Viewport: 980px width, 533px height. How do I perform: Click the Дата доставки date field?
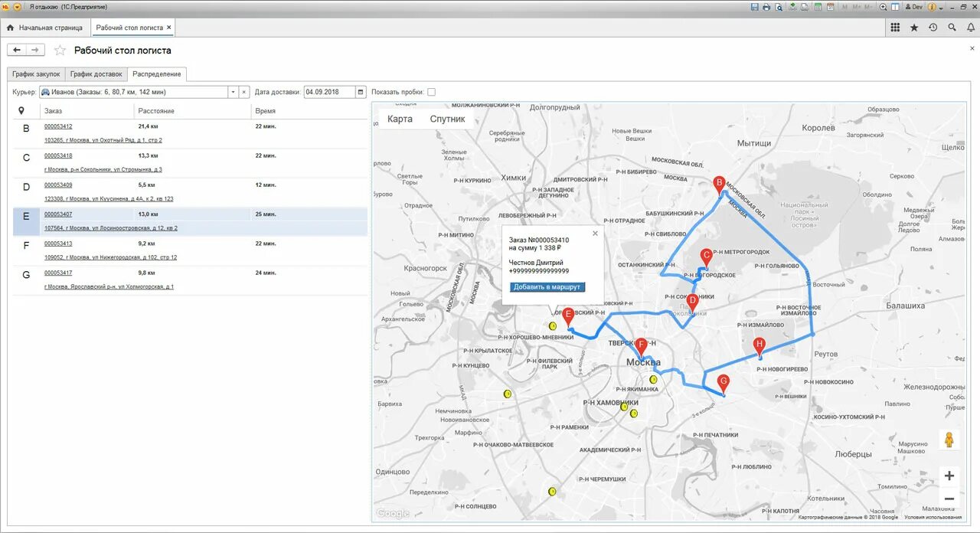tap(329, 92)
